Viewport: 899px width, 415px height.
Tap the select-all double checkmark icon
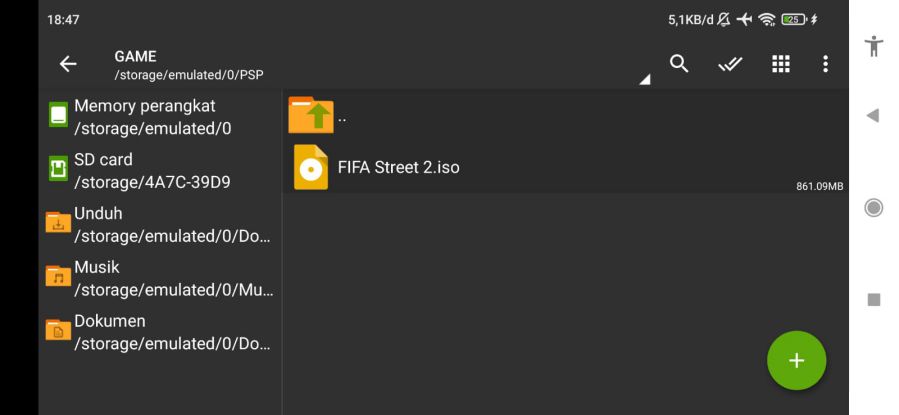(x=730, y=64)
